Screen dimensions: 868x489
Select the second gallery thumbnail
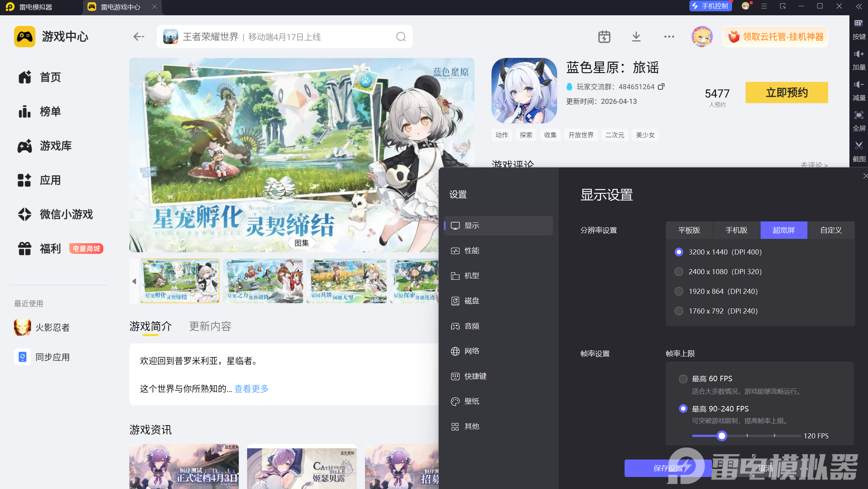pyautogui.click(x=263, y=281)
